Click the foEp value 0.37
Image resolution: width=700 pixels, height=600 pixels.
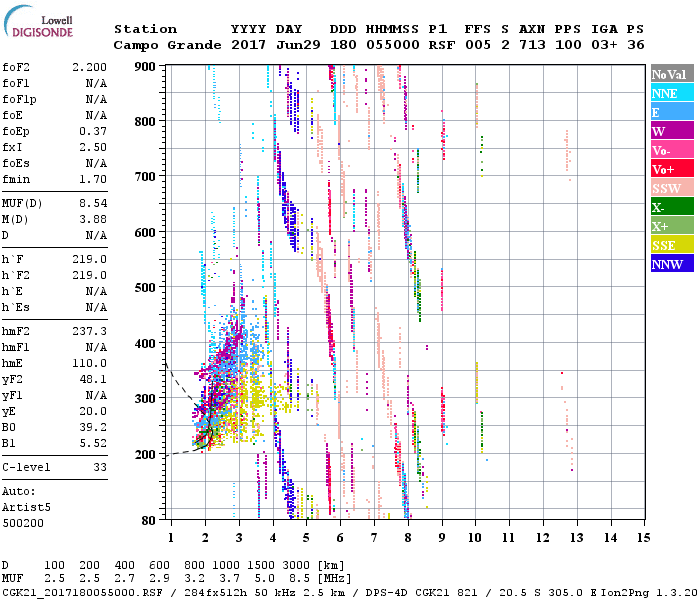click(x=93, y=132)
